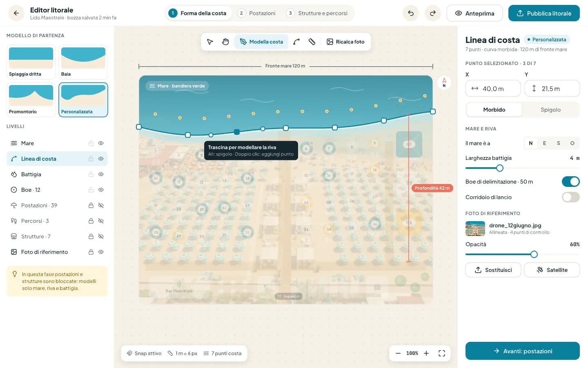Select the arrow pointer tool
Viewport: 588px width, 368px height.
click(210, 42)
